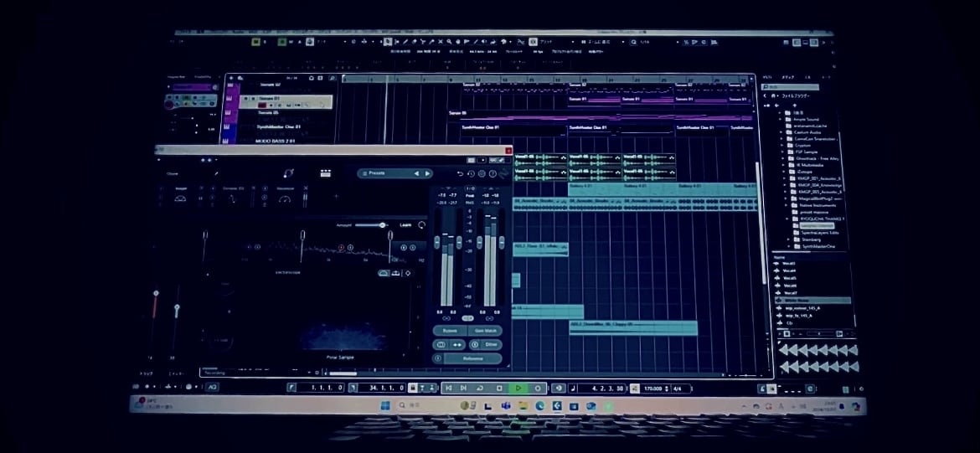Click the output gain fader handle
This screenshot has width=980, height=453.
click(x=479, y=242)
